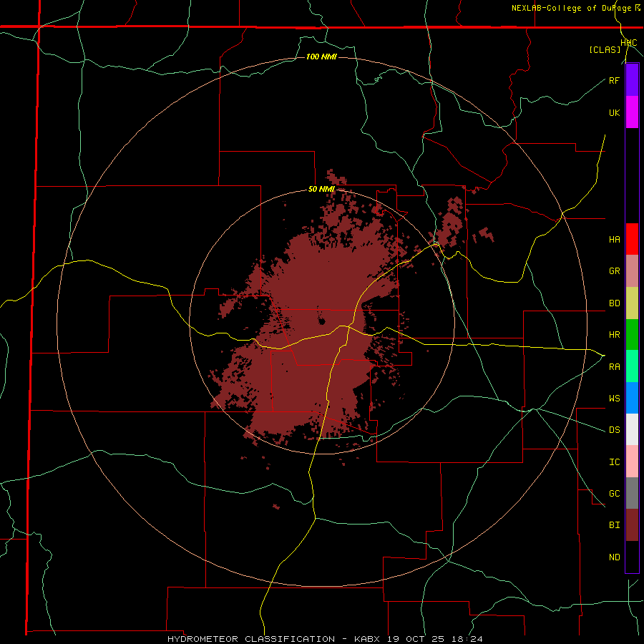This screenshot has height=644, width=644.
Task: Click the BI dark-red legend swatch
Action: (632, 525)
